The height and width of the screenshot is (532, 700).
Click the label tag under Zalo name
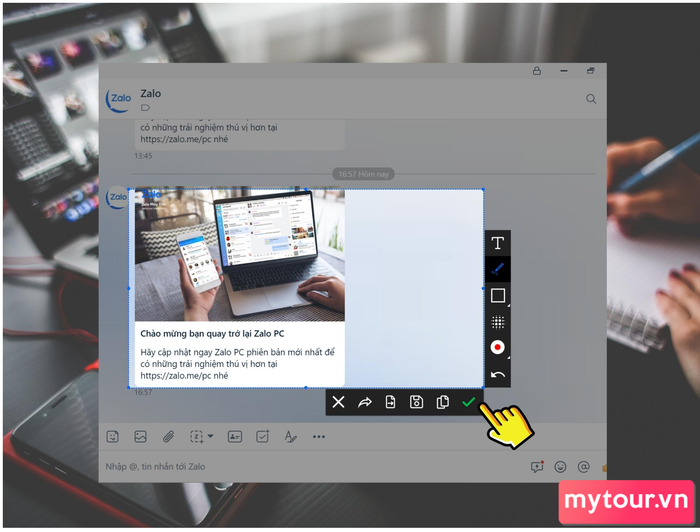click(146, 108)
